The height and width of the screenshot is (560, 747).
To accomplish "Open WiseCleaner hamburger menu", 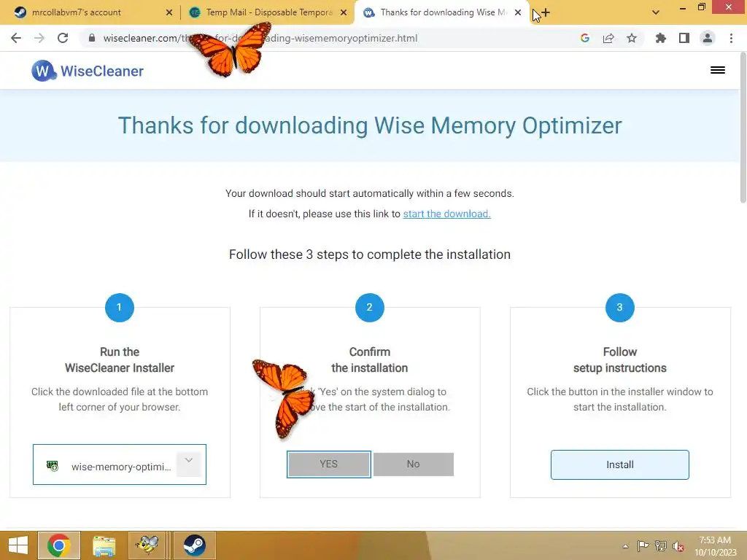I will 718,71.
